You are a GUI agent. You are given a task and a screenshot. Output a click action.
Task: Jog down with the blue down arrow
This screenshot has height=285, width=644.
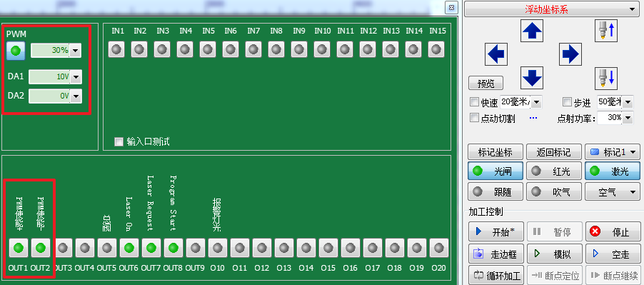pos(532,78)
